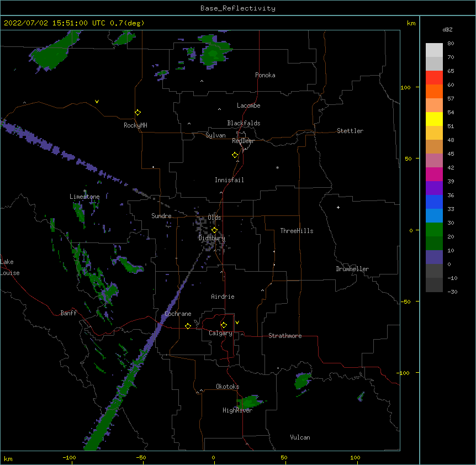Select the darkest -30 to -10 dBZ swatch

434,285
